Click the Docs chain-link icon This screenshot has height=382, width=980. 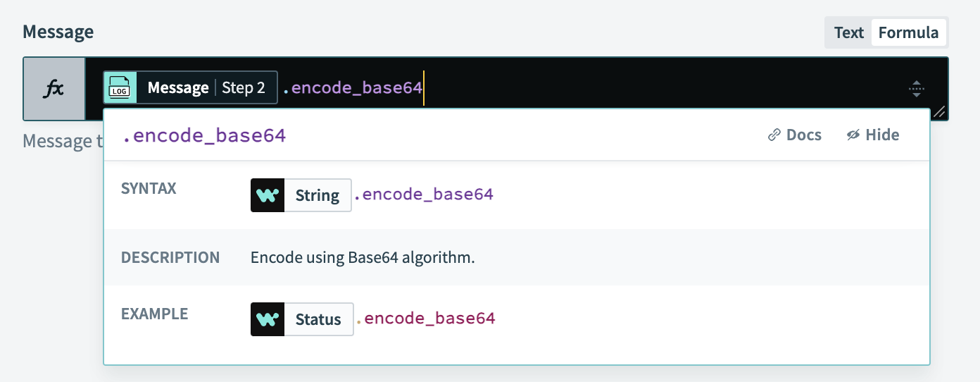774,135
